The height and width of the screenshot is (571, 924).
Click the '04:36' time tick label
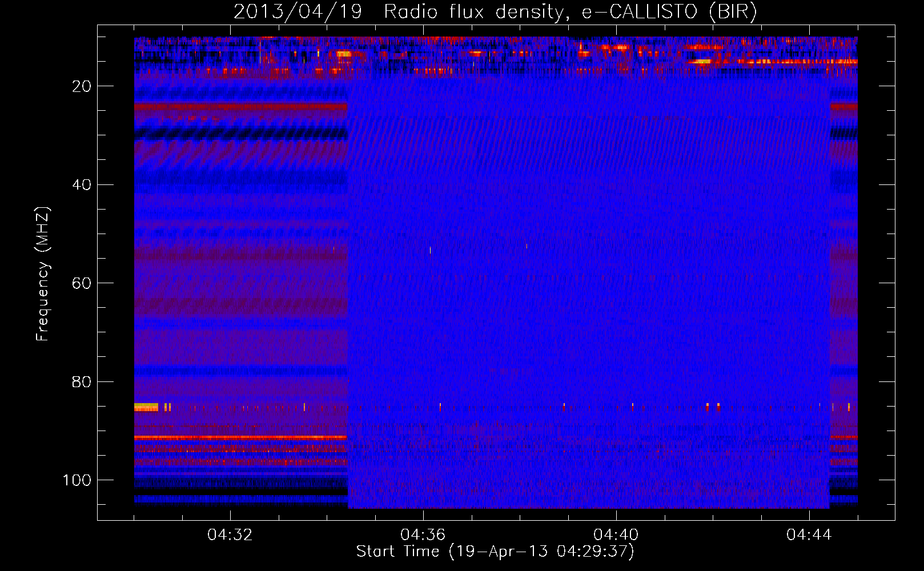point(423,535)
